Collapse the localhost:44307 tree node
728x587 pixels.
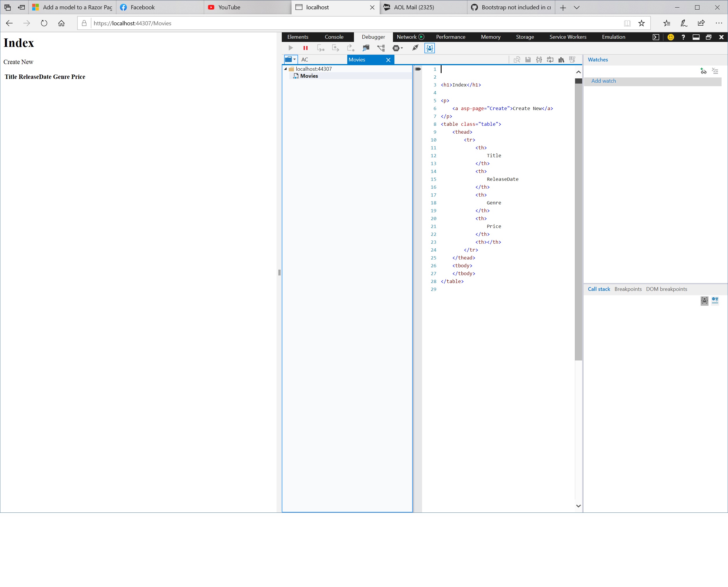[286, 69]
